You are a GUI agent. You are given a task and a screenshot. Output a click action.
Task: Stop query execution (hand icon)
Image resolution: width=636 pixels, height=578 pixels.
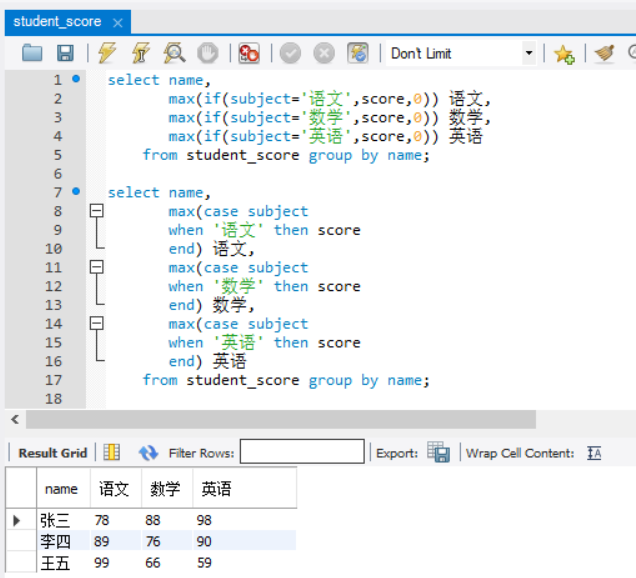pos(207,53)
